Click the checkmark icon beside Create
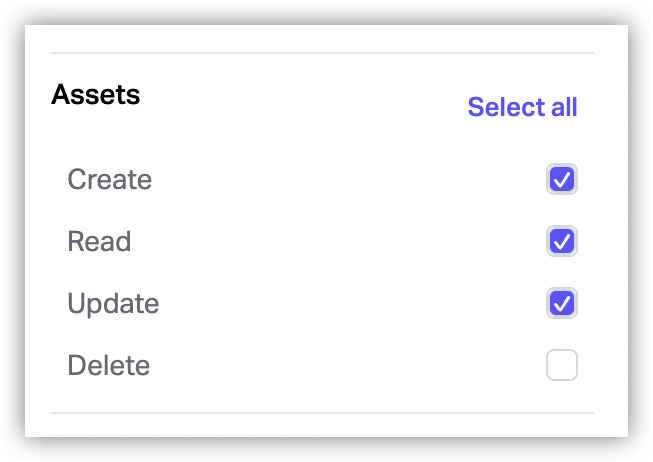Screen dimensions: 653x462 562,180
